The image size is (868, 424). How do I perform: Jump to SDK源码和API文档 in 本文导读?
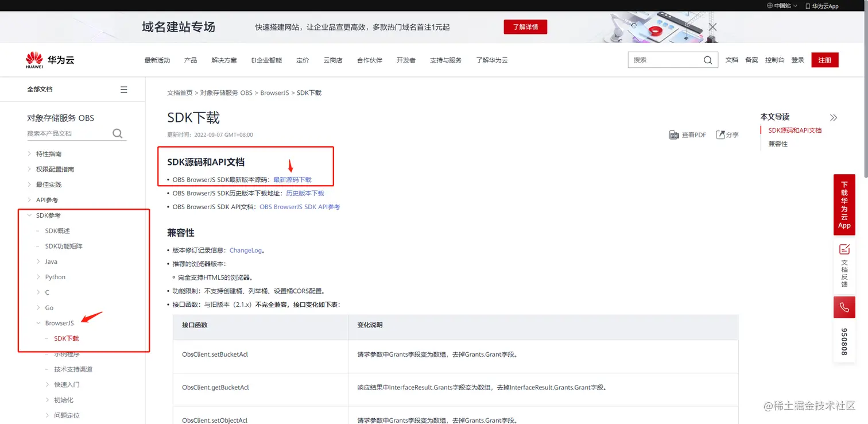tap(795, 130)
